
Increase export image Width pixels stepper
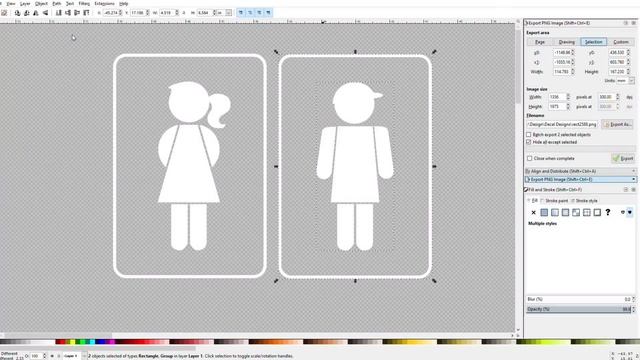click(x=568, y=96)
